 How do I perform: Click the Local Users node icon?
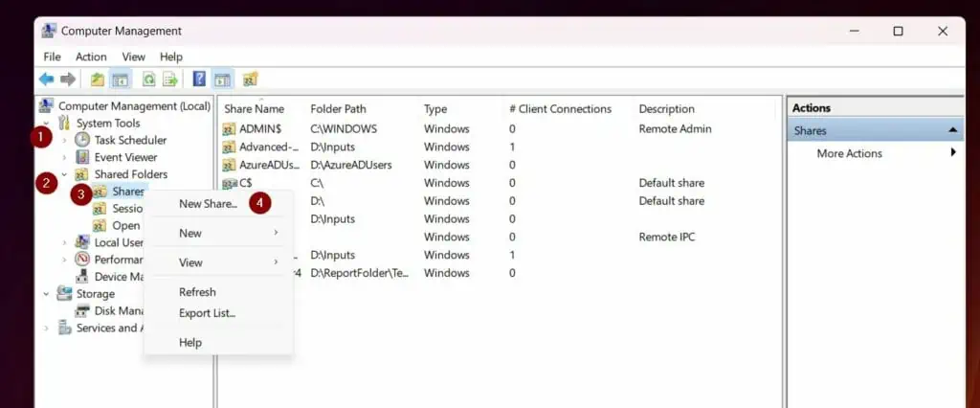82,242
